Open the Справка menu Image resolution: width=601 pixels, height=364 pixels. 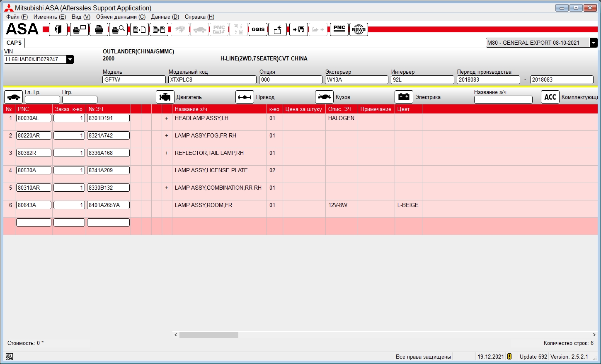tap(199, 17)
